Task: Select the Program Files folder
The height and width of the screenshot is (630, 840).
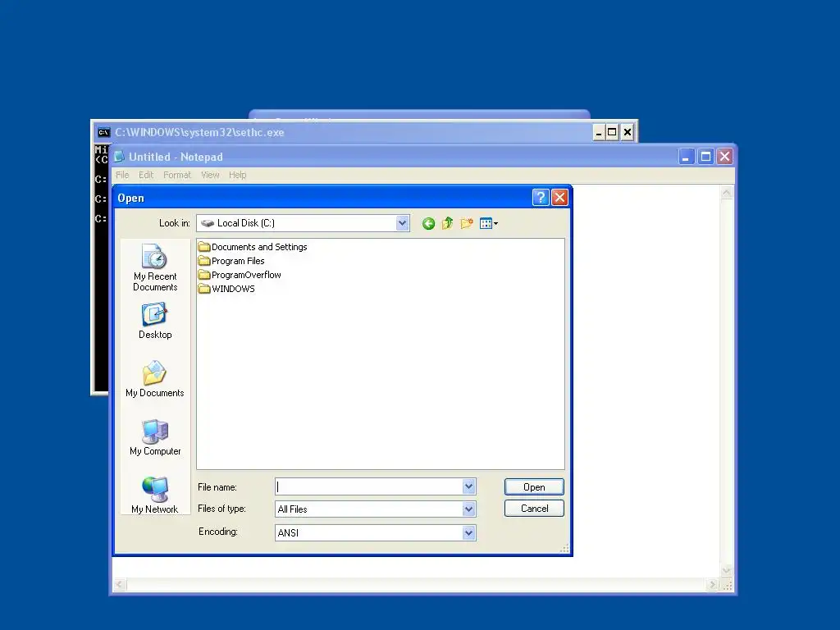Action: (x=231, y=261)
